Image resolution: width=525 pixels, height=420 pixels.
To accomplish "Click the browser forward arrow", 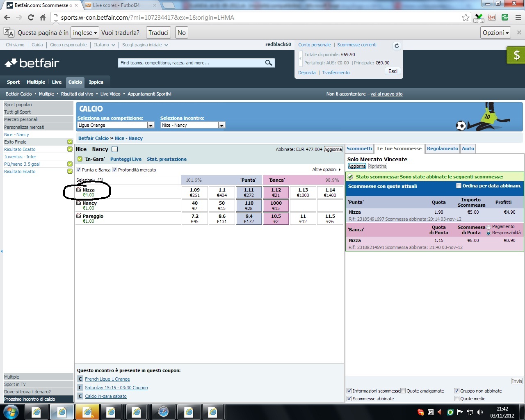I will pyautogui.click(x=19, y=17).
